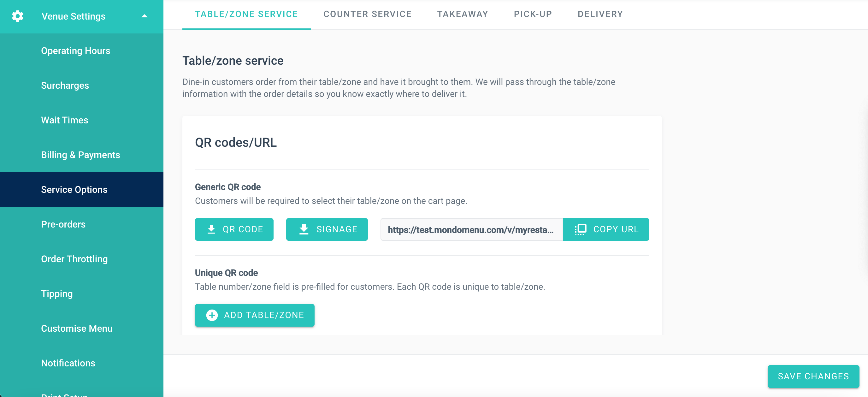Open the Tipping settings

coord(56,294)
